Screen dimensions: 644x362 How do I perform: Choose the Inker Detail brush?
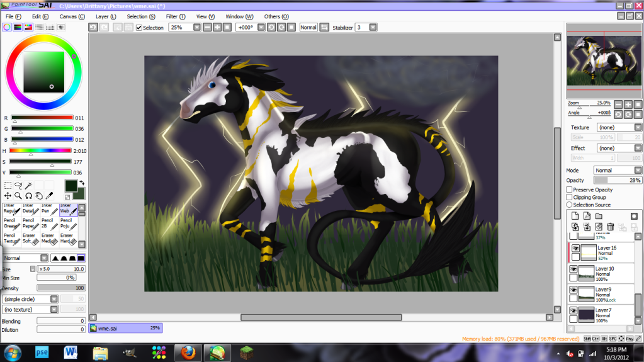coord(31,209)
